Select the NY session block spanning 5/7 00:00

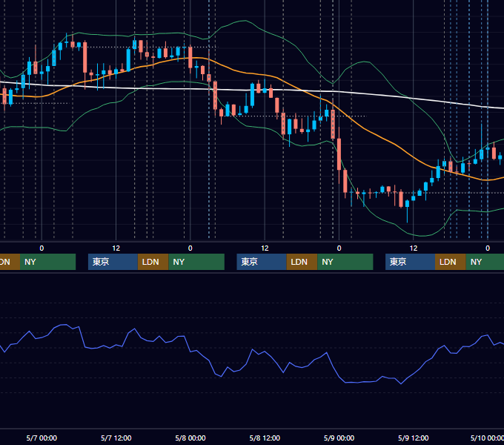point(48,262)
